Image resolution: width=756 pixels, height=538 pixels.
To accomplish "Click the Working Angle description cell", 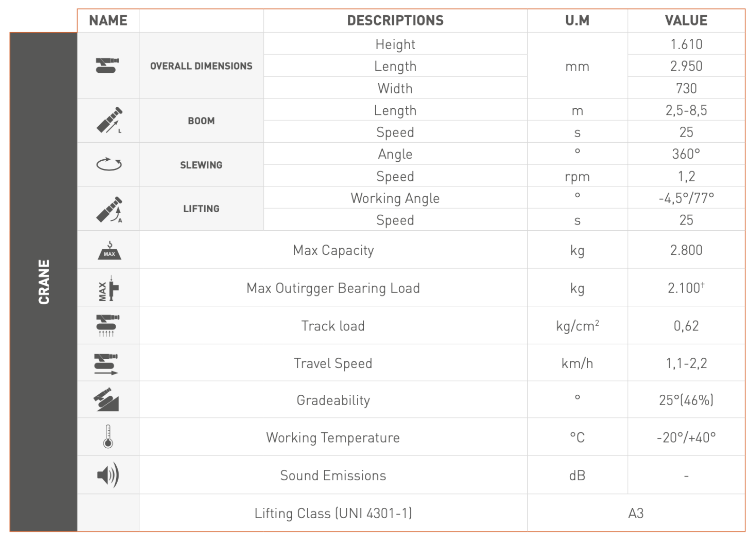I will pyautogui.click(x=395, y=199).
